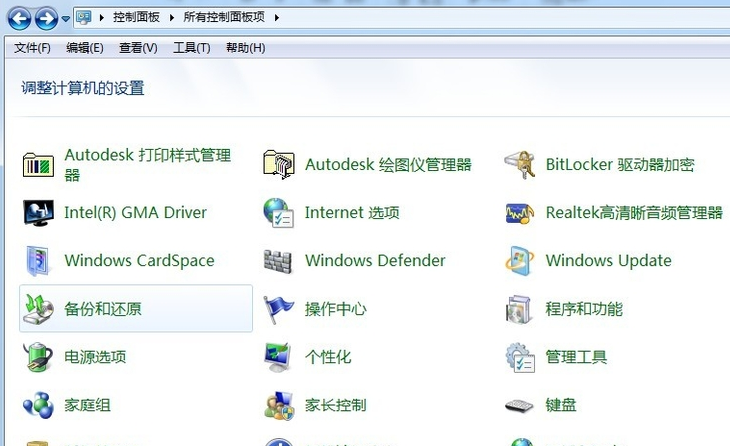Click the 个性化 link
The image size is (730, 446).
(x=328, y=357)
